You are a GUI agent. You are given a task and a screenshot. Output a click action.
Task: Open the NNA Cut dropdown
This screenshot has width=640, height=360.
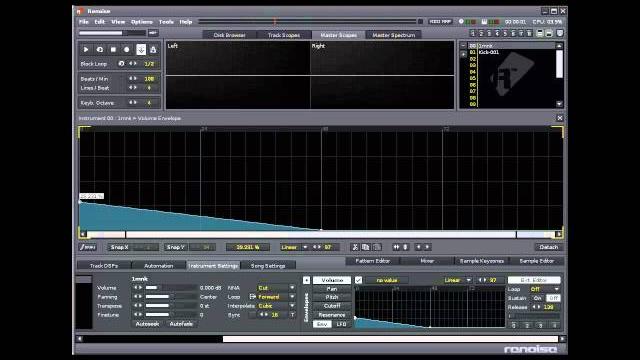click(x=276, y=287)
